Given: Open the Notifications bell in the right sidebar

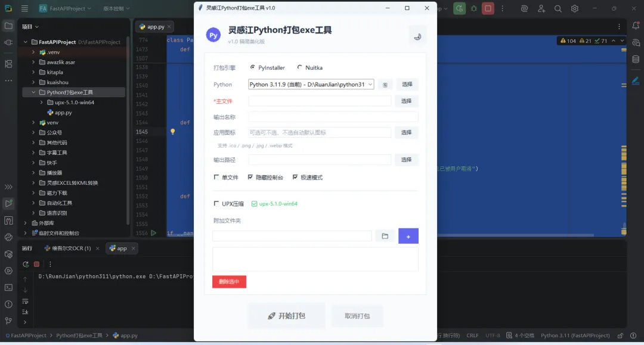Looking at the screenshot, I should click(636, 26).
